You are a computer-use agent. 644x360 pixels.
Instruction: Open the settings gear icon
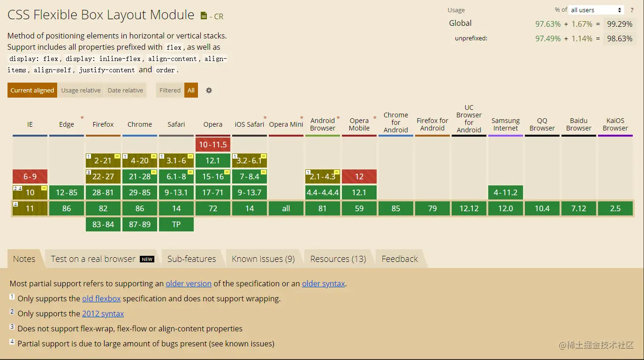pos(209,91)
